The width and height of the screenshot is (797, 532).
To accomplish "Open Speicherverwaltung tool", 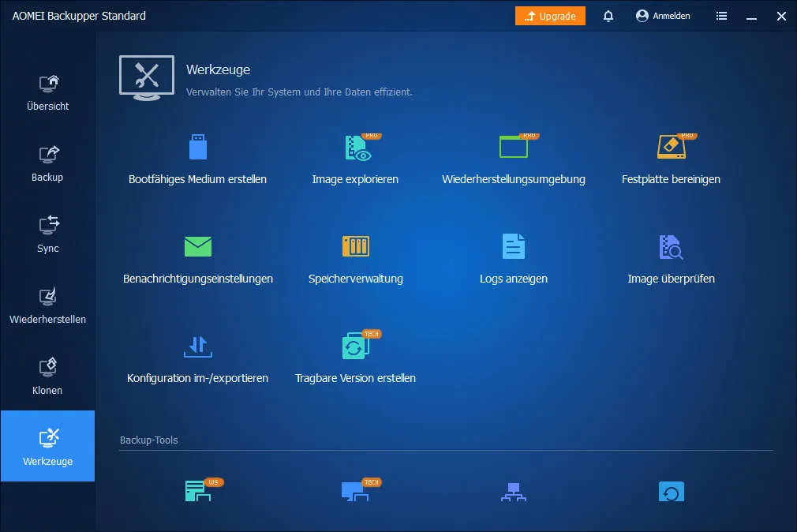I will 356,247.
